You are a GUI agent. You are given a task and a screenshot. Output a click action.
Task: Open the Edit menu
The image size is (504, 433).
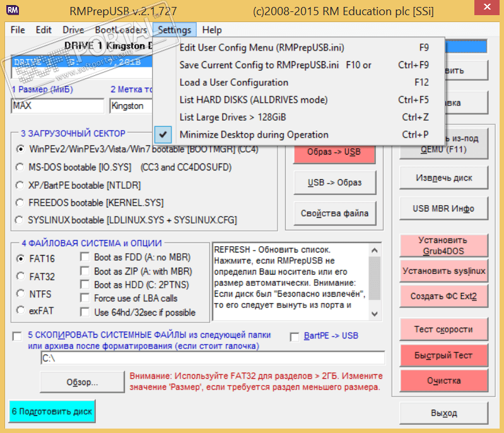click(44, 30)
